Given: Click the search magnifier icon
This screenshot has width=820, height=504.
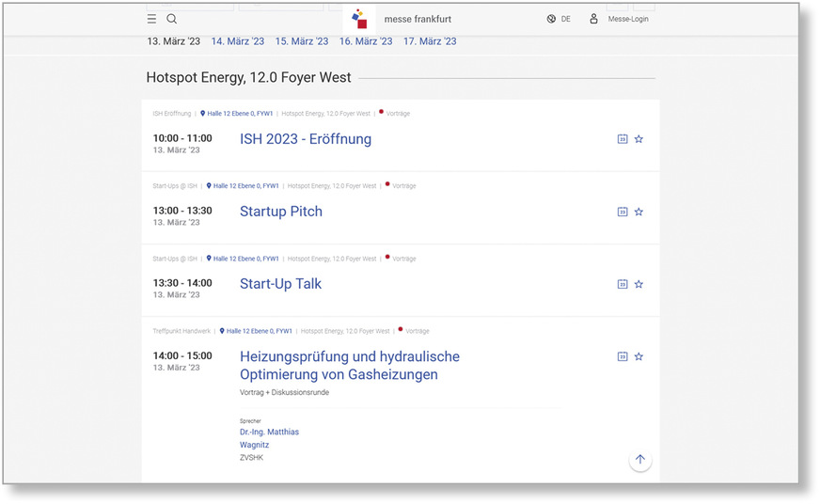Looking at the screenshot, I should click(x=172, y=19).
